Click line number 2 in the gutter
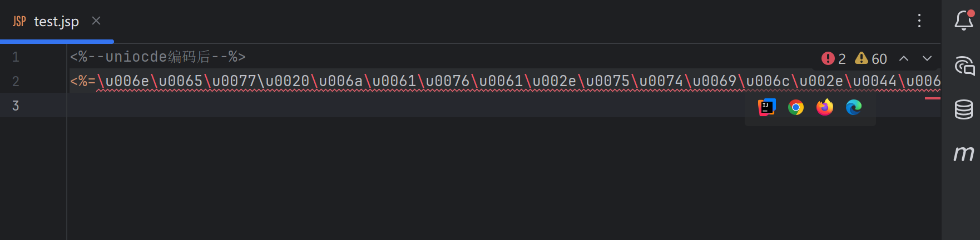Screen dimensions: 980x240 [16, 81]
